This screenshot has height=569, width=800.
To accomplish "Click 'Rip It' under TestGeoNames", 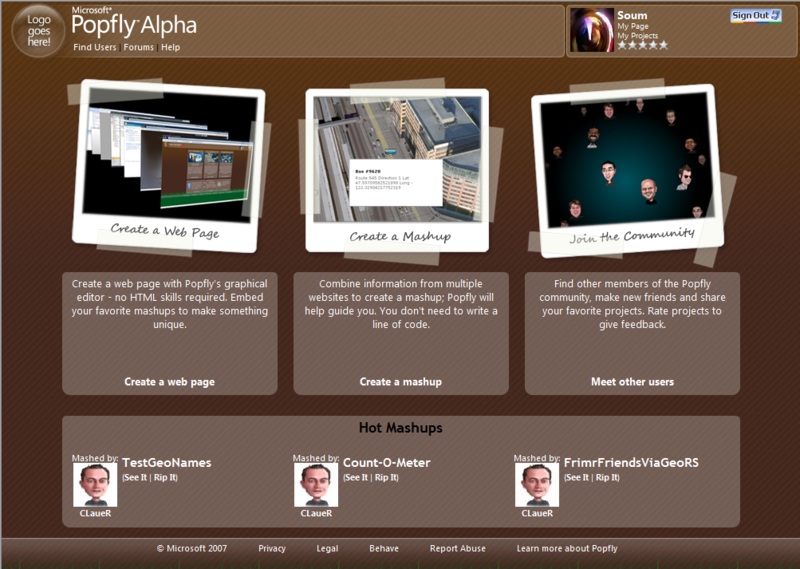I will [x=165, y=478].
